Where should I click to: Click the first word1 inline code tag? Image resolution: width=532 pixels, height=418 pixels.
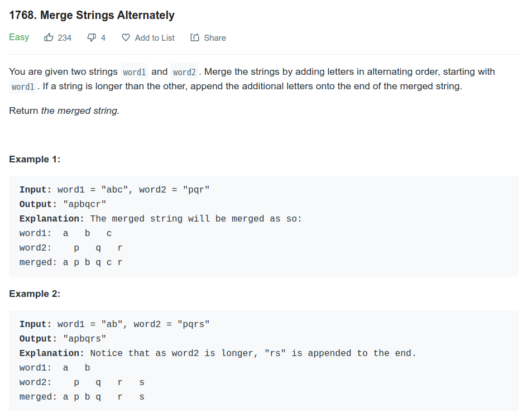[135, 72]
